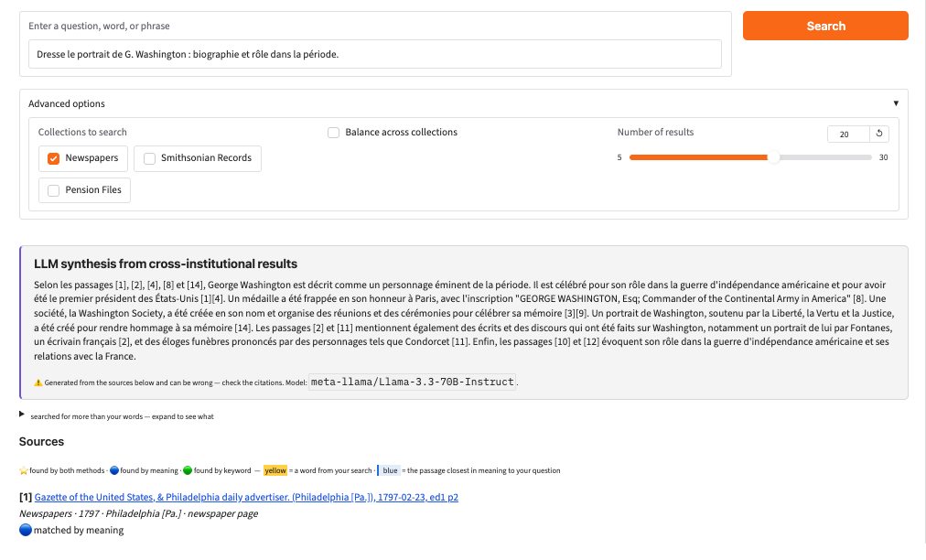The height and width of the screenshot is (560, 926).
Task: Click the green circle found-by-keyword icon
Action: click(x=188, y=471)
